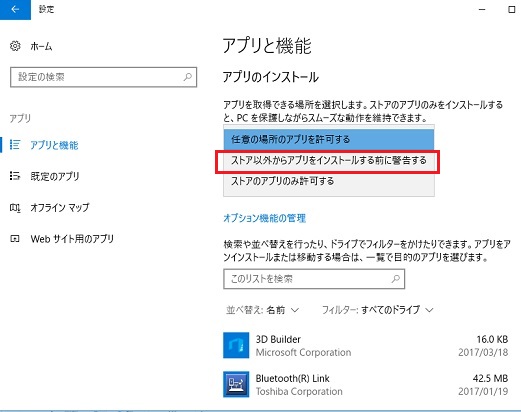Click the このリストを検索 field
Screen dimensions: 521x412
point(314,279)
